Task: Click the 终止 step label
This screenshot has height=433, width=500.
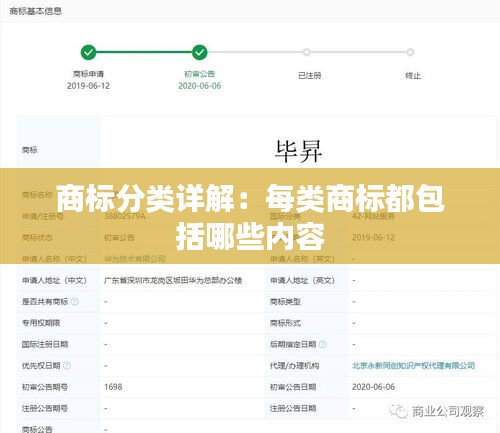Action: (x=413, y=76)
